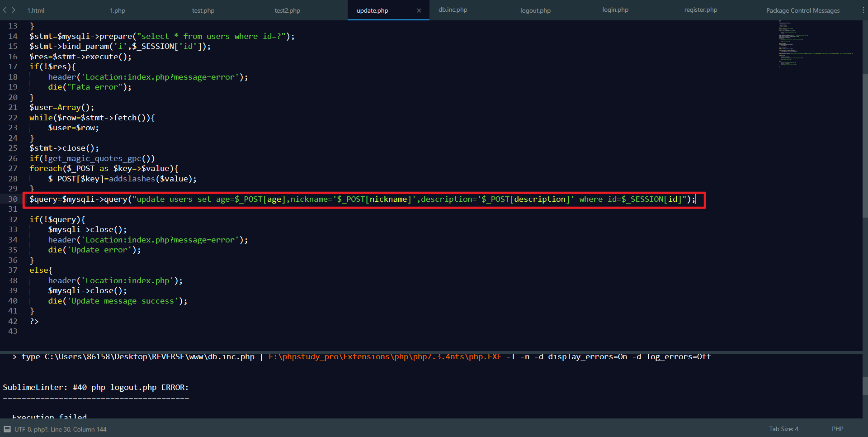Open the UTF-8 encoding status item
The width and height of the screenshot is (868, 437).
[61, 429]
